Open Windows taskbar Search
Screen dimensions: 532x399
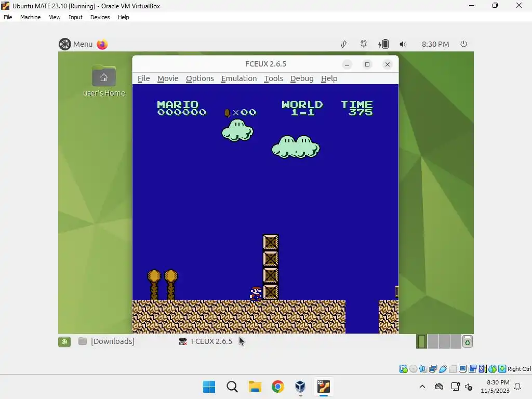point(232,387)
